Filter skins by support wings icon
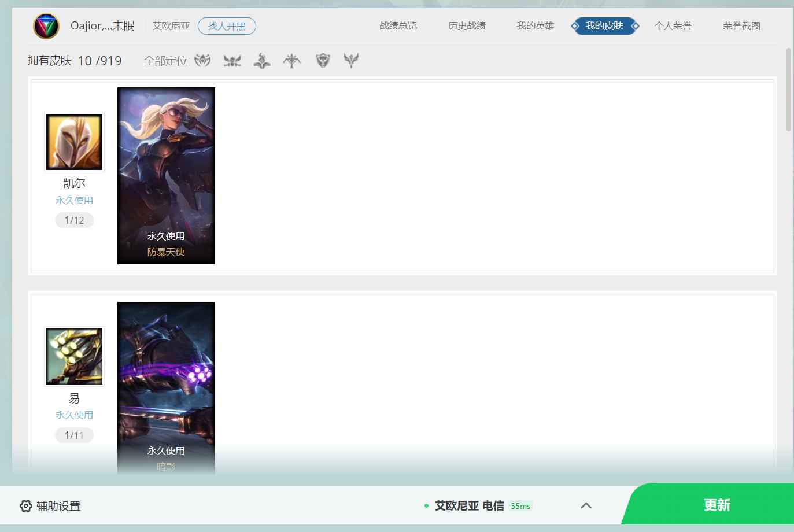The image size is (794, 532). coord(351,60)
